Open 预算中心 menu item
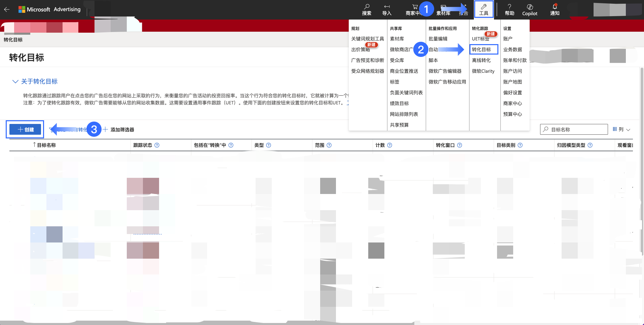Image resolution: width=644 pixels, height=325 pixels. point(513,114)
